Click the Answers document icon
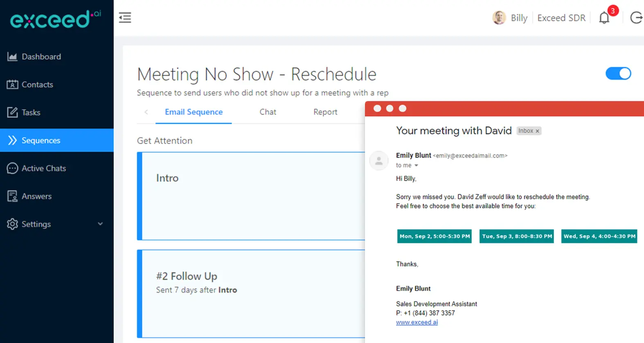The height and width of the screenshot is (343, 644). pyautogui.click(x=12, y=196)
